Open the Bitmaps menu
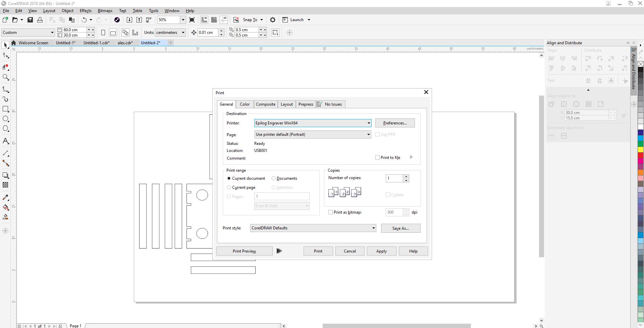 105,11
